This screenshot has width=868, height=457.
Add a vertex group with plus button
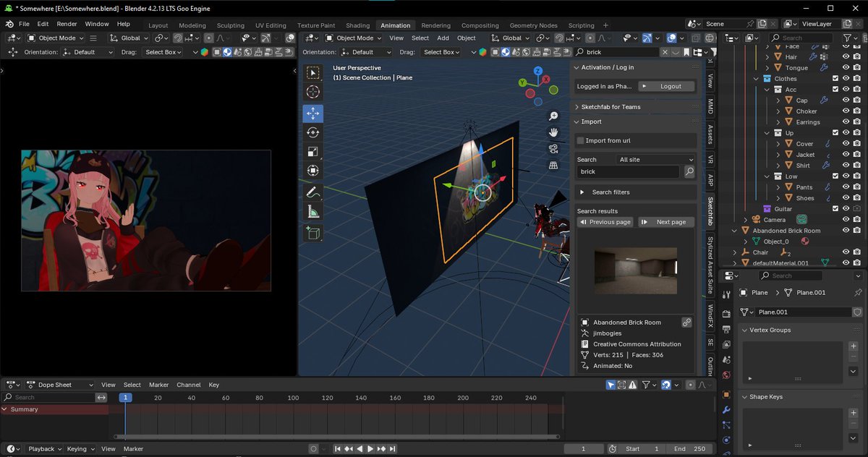(x=854, y=346)
